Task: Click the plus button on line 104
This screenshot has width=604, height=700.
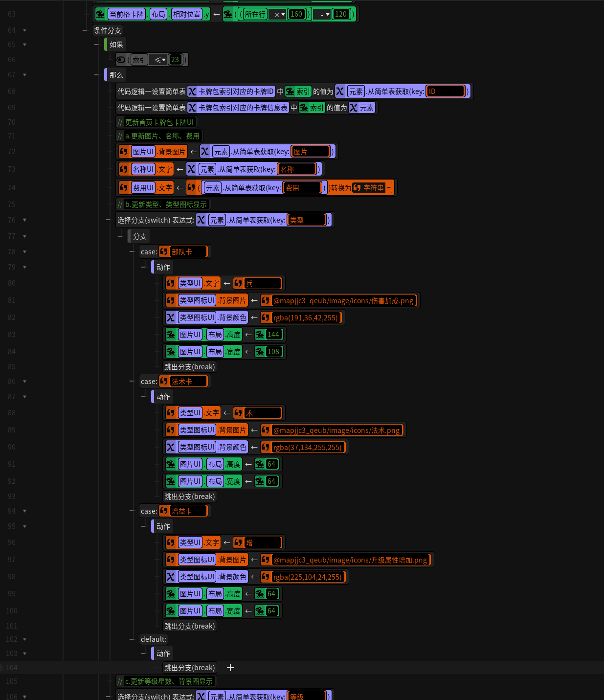Action: [x=230, y=668]
